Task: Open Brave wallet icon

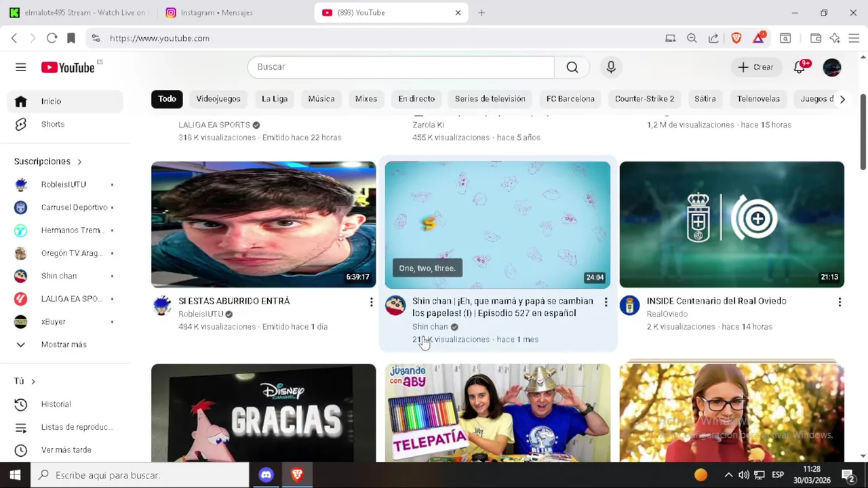Action: pyautogui.click(x=816, y=38)
